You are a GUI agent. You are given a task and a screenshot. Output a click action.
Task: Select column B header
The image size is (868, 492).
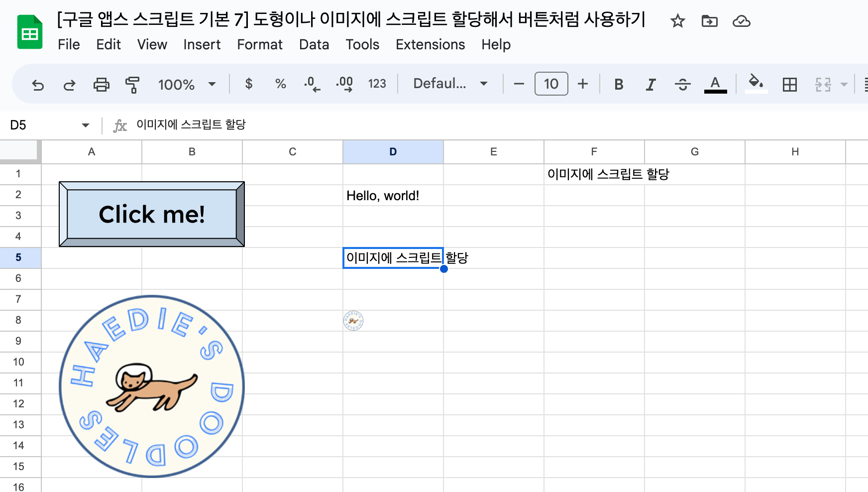coord(192,152)
